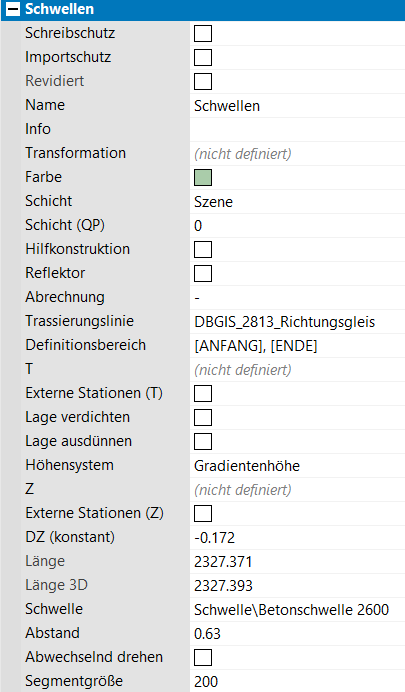Select Schwelle type Betonschwelle 2600
The height and width of the screenshot is (692, 405).
point(297,609)
